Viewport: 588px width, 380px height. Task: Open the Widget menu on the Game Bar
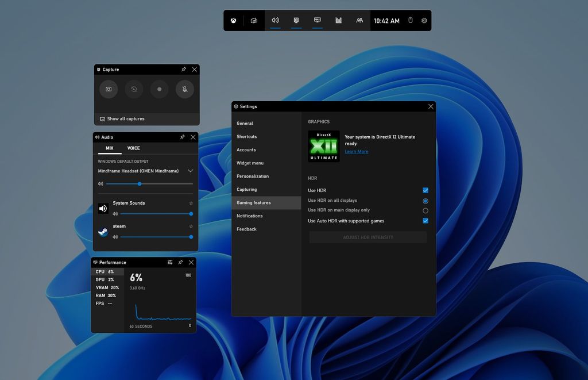tap(254, 20)
